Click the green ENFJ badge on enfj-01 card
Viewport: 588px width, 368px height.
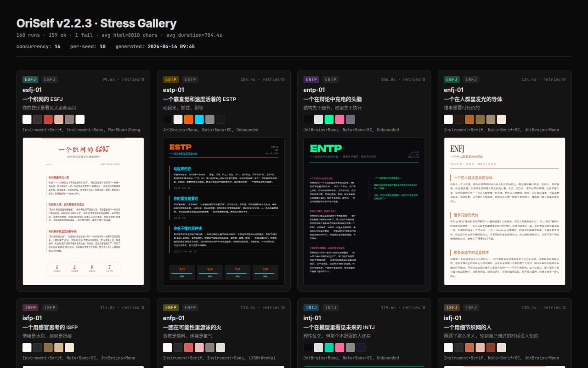[452, 79]
